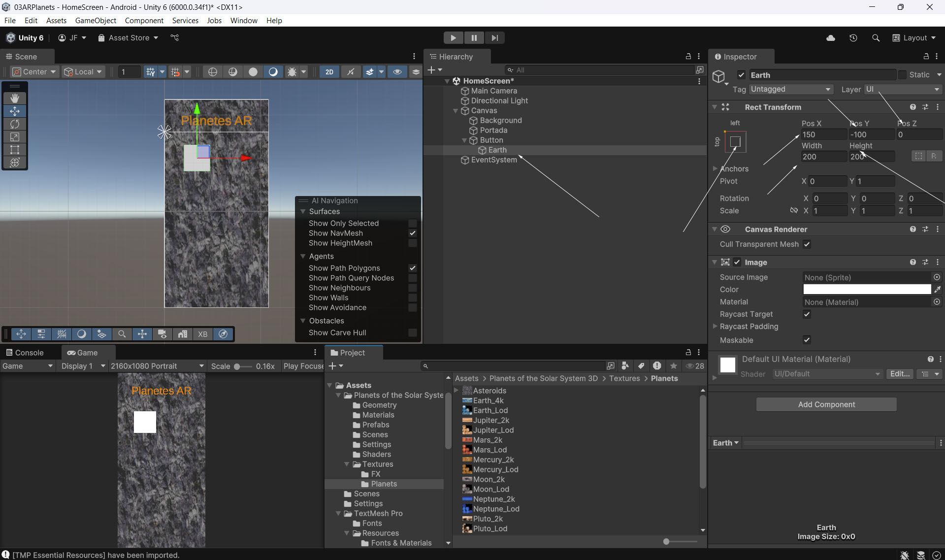Expand the Anchors section in Rect Transform
Image resolution: width=945 pixels, height=560 pixels.
pos(715,168)
